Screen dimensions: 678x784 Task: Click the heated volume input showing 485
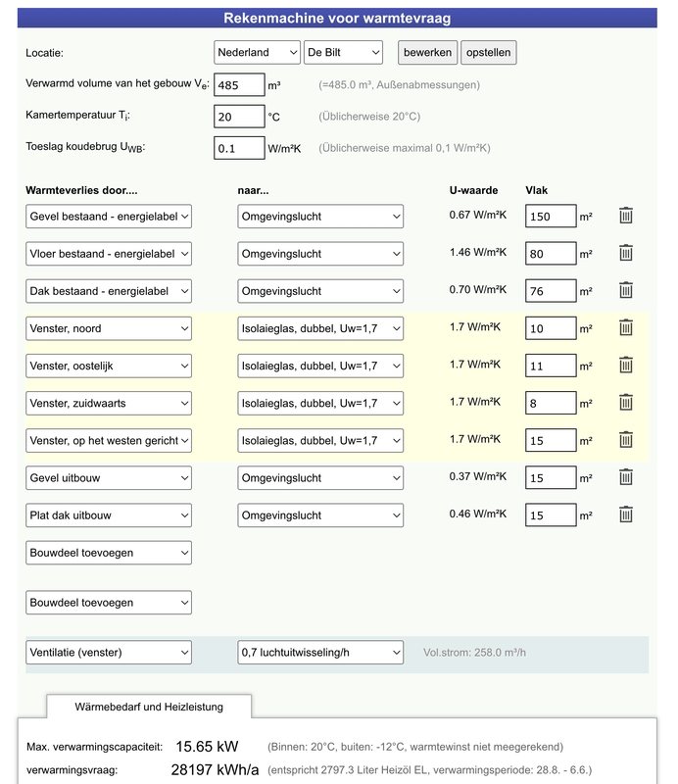(238, 84)
